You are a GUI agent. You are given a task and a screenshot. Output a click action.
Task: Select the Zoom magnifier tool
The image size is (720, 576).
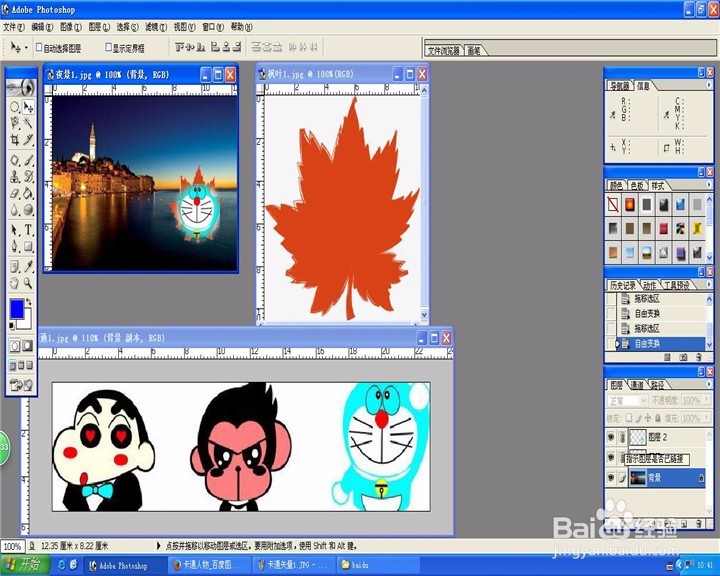[28, 283]
